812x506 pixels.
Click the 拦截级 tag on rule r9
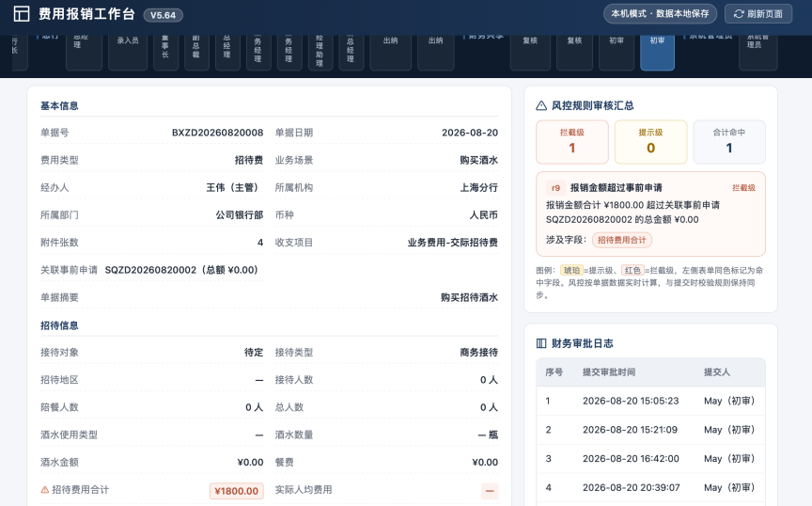743,188
